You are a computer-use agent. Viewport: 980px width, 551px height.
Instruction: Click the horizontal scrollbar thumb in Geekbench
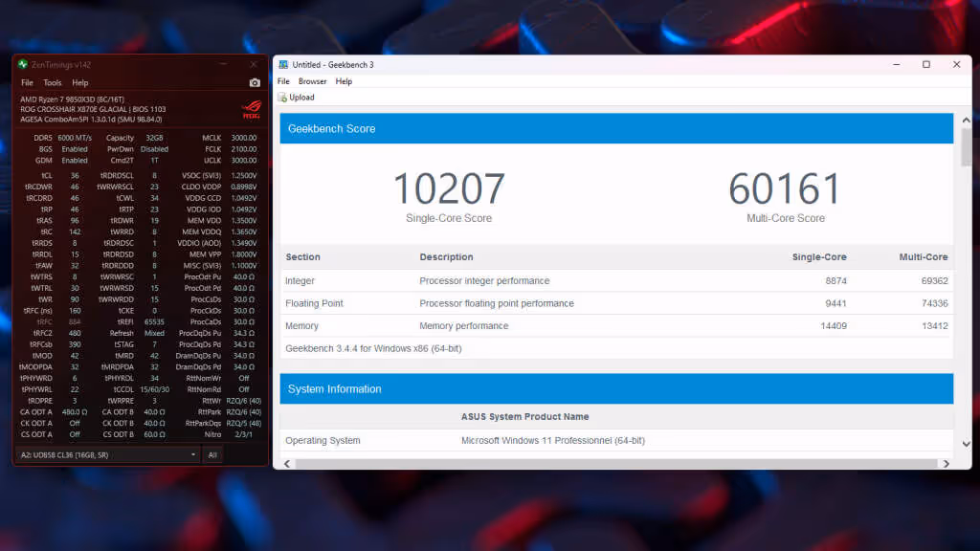pos(616,464)
